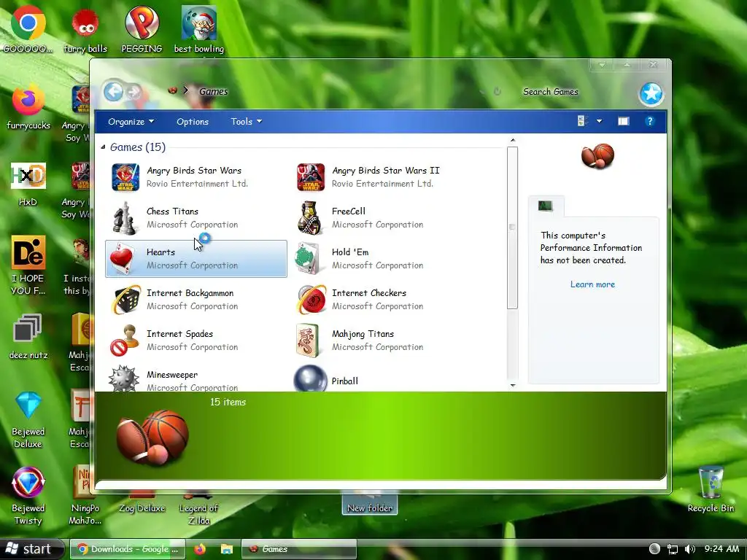Click the taskbar clock showing 9:24 AM
This screenshot has width=747, height=560.
tap(721, 549)
